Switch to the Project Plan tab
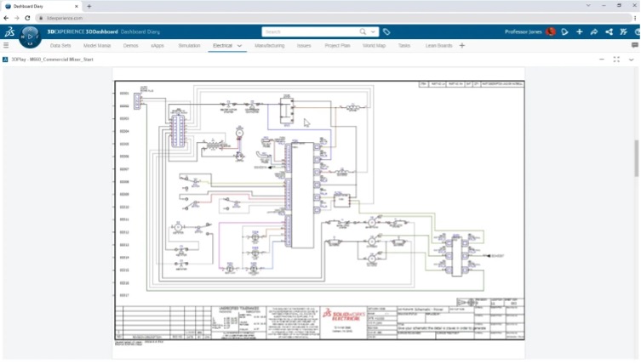The image size is (641, 364). tap(337, 46)
